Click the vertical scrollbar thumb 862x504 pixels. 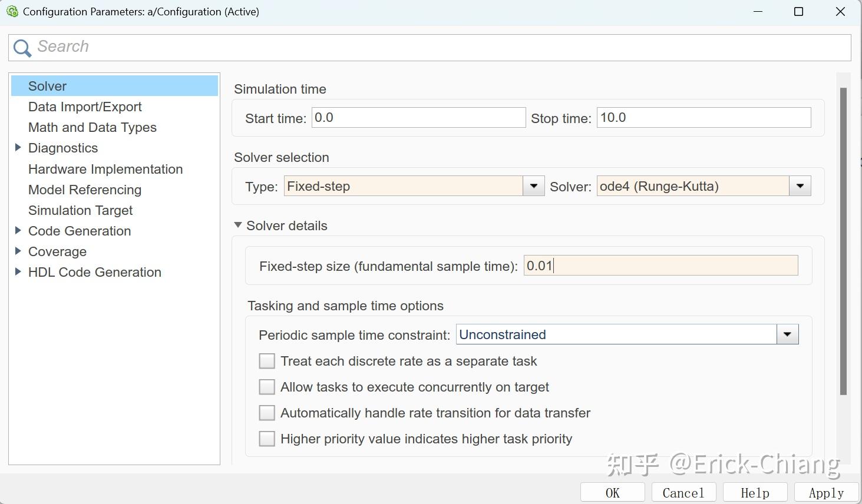click(843, 241)
